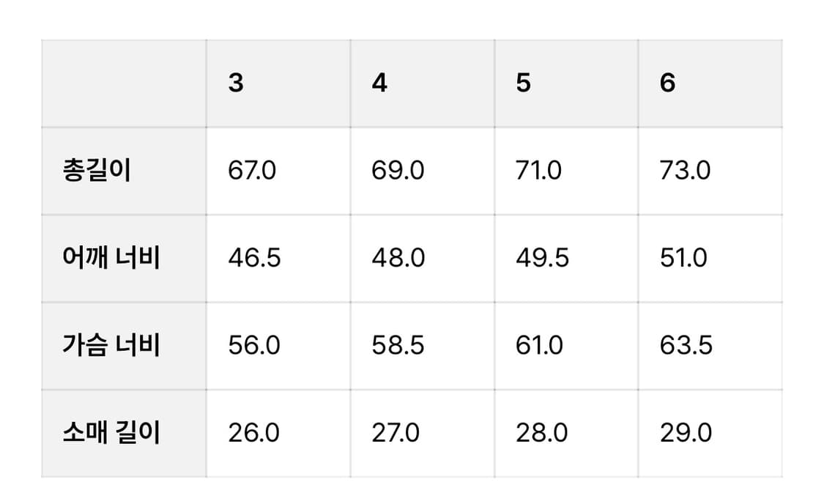Select the size 6 column header
The width and height of the screenshot is (824, 504).
pyautogui.click(x=710, y=83)
